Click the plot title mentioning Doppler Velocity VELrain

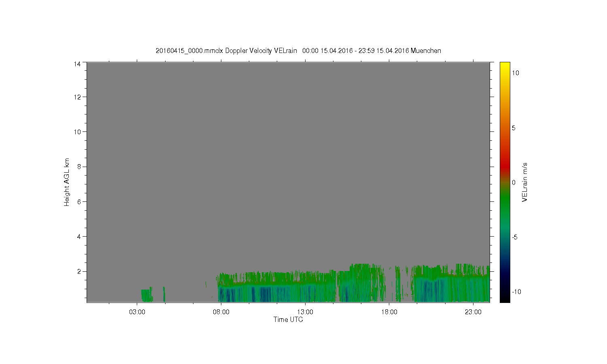(x=298, y=51)
